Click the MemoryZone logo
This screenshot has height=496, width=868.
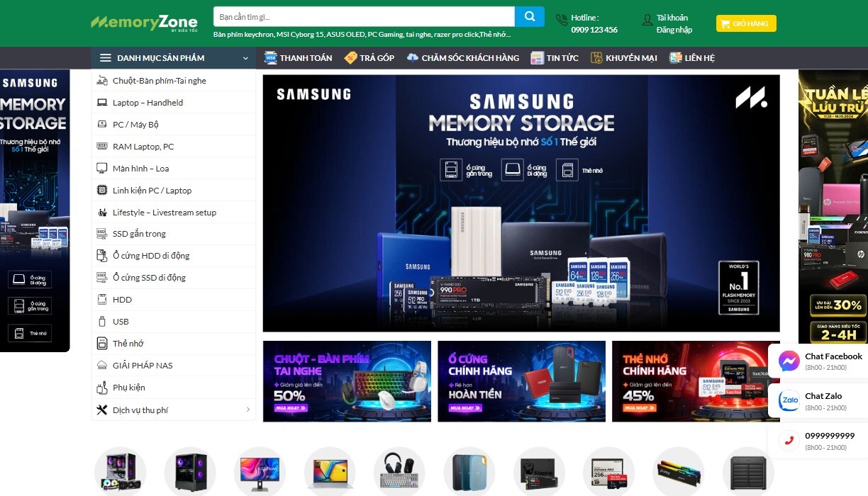pos(144,23)
